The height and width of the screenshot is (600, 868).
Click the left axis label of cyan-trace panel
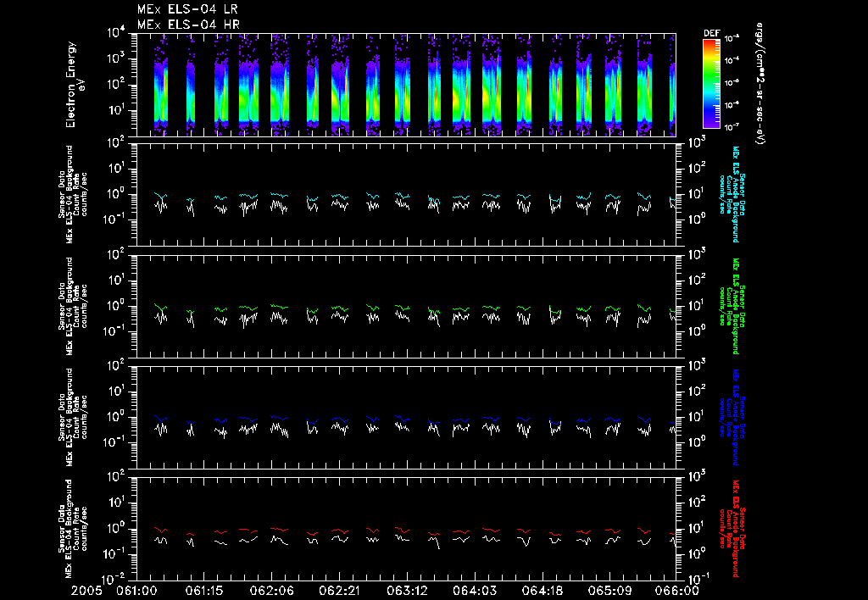pyautogui.click(x=73, y=194)
